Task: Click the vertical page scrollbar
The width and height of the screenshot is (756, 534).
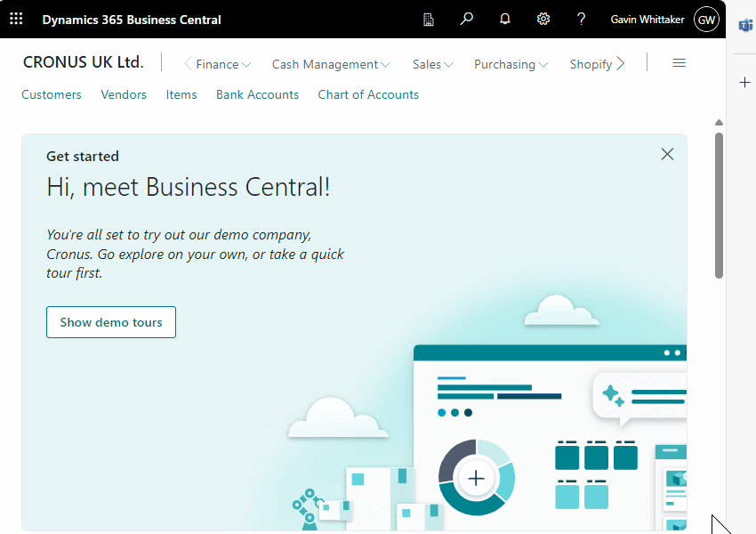Action: coord(719,205)
